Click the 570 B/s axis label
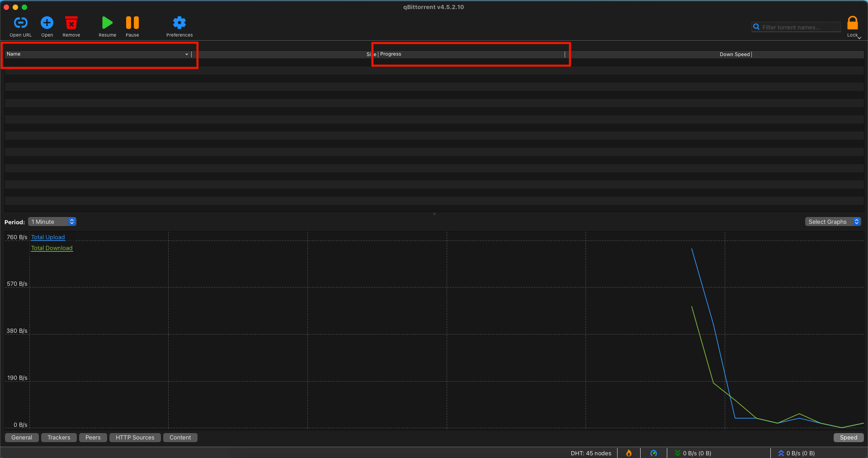The width and height of the screenshot is (868, 458). pos(17,284)
